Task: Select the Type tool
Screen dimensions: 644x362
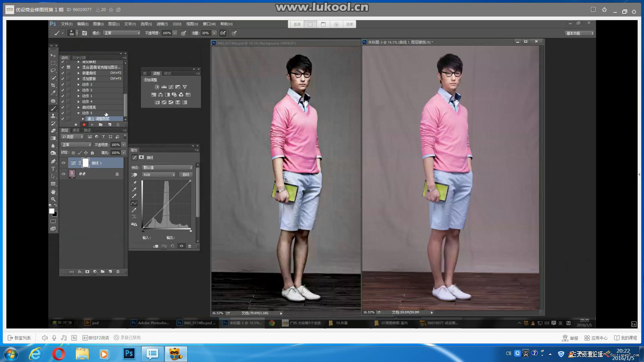Action: click(x=53, y=169)
